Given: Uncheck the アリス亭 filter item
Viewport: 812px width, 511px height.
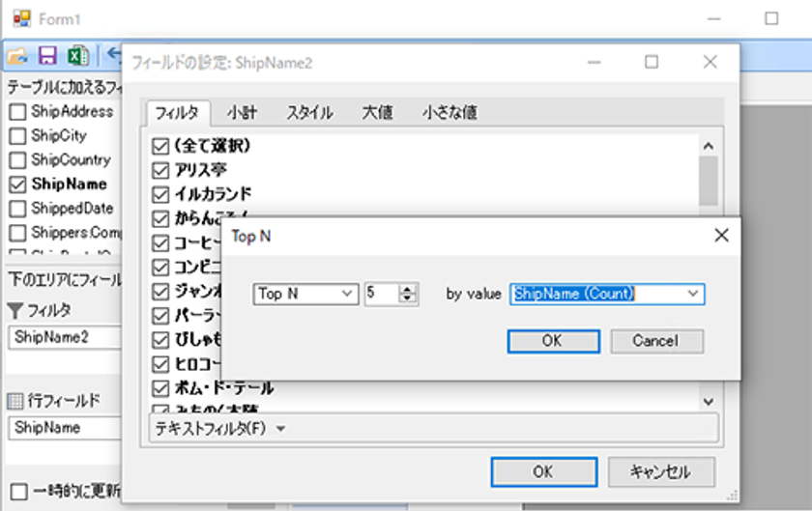Looking at the screenshot, I should pos(160,170).
